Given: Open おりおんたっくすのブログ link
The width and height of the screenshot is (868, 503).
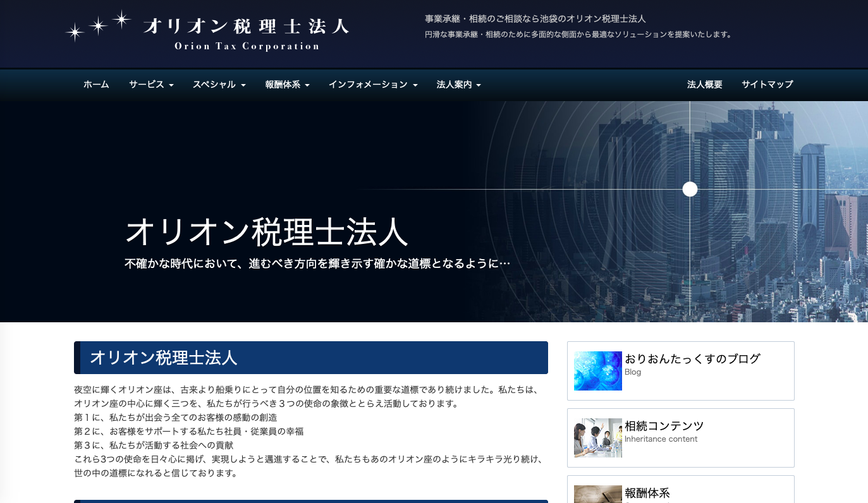Looking at the screenshot, I should [692, 359].
